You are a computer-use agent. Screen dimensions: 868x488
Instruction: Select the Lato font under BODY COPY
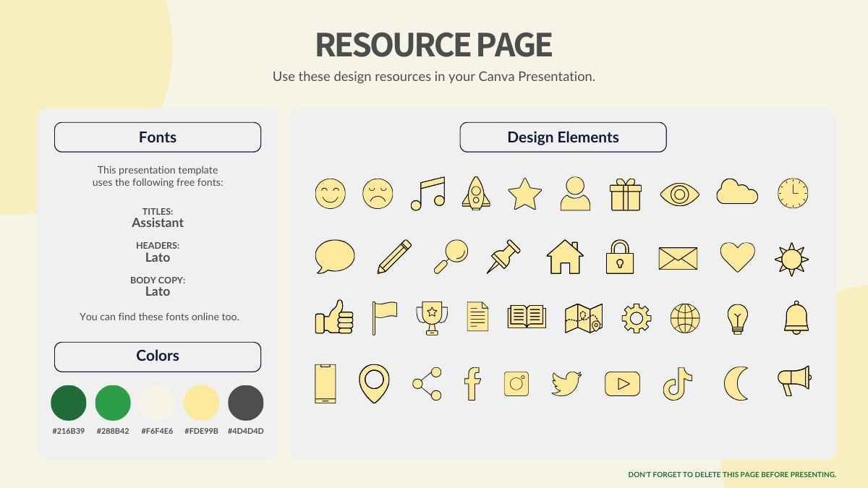click(158, 291)
